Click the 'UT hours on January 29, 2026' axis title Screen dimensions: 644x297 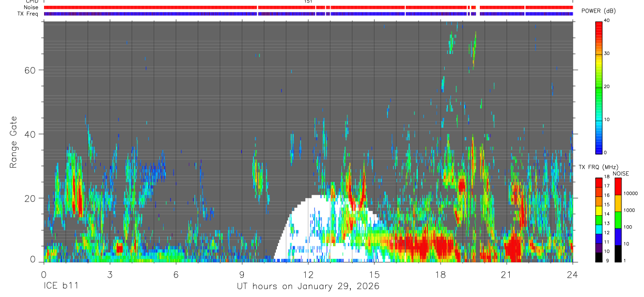307,287
